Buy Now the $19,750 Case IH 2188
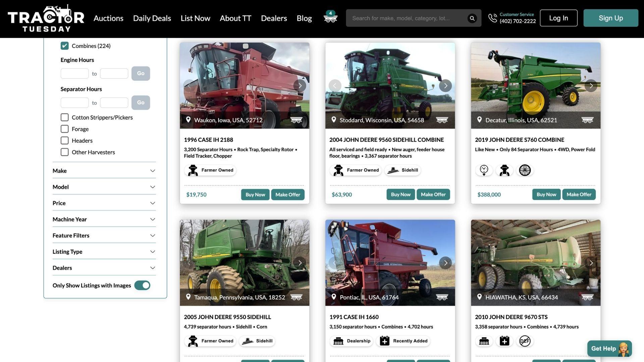Image resolution: width=644 pixels, height=362 pixels. (255, 194)
